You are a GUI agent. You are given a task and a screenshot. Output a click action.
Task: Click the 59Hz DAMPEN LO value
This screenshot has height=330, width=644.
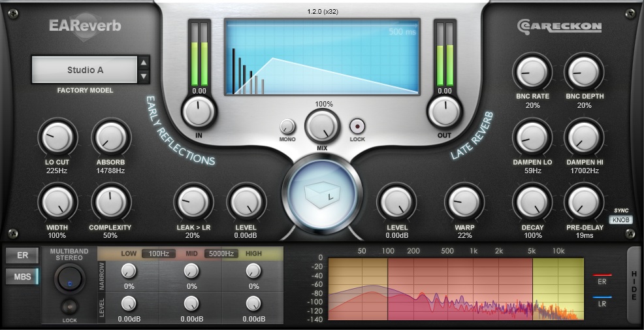tap(532, 170)
